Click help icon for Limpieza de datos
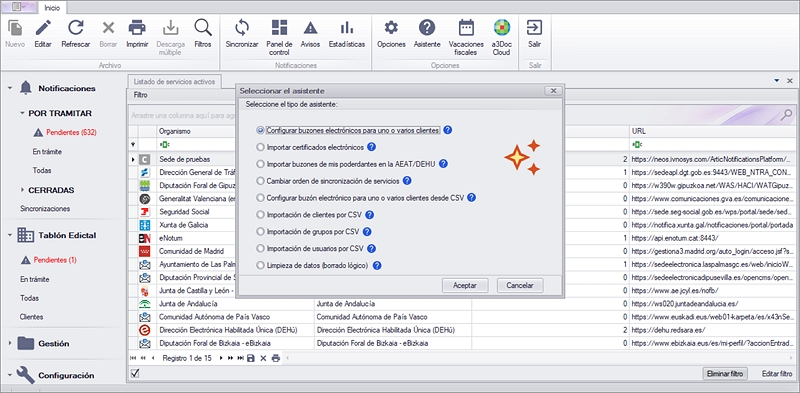 [377, 265]
